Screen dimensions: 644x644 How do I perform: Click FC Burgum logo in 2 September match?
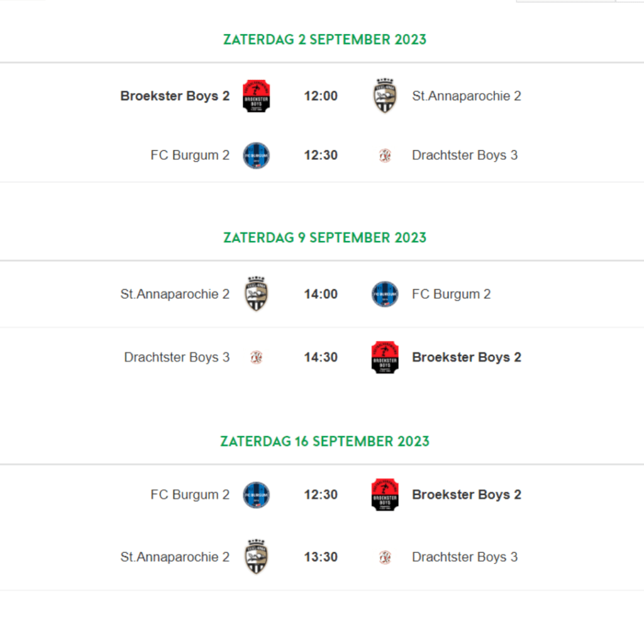point(257,156)
